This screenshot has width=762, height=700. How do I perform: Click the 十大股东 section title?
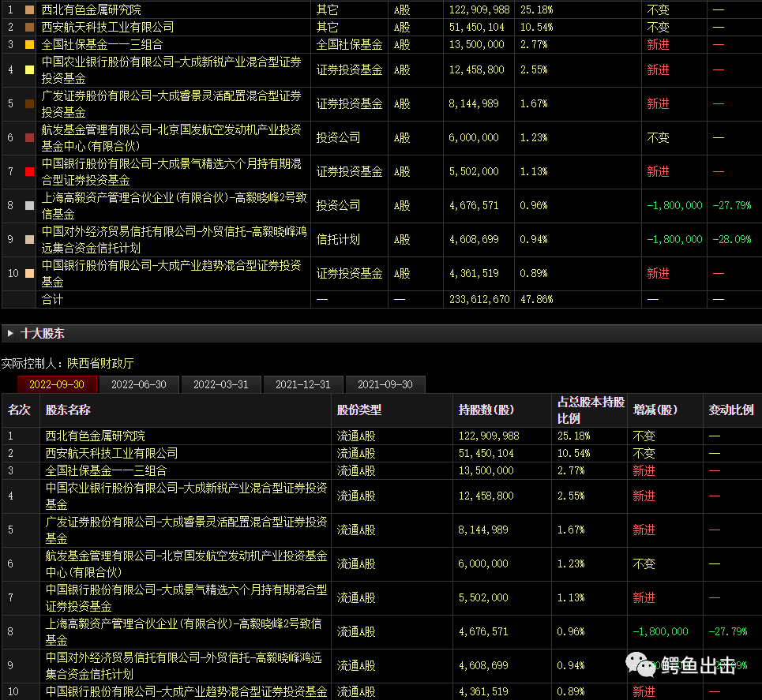[x=43, y=333]
